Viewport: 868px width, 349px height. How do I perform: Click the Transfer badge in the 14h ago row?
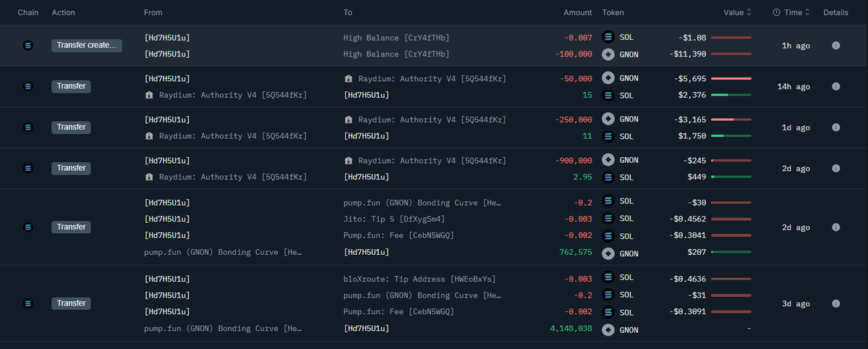point(71,86)
